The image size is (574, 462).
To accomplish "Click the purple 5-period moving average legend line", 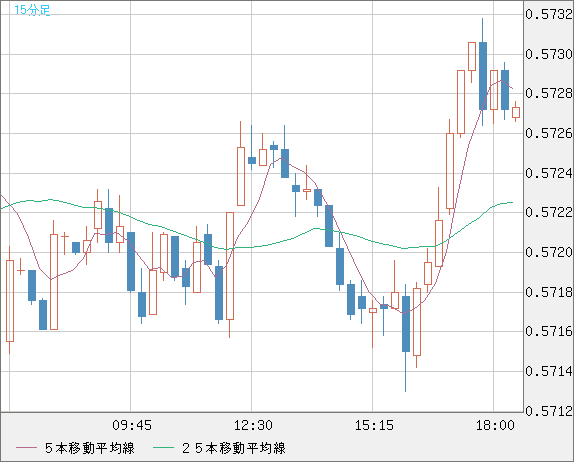I will point(26,448).
